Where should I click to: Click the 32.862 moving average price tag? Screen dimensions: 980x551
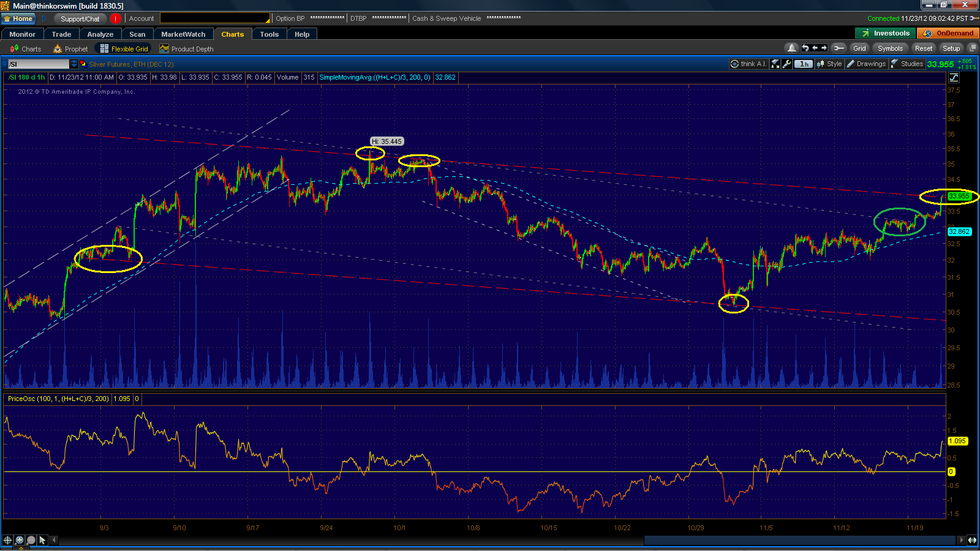pos(959,231)
